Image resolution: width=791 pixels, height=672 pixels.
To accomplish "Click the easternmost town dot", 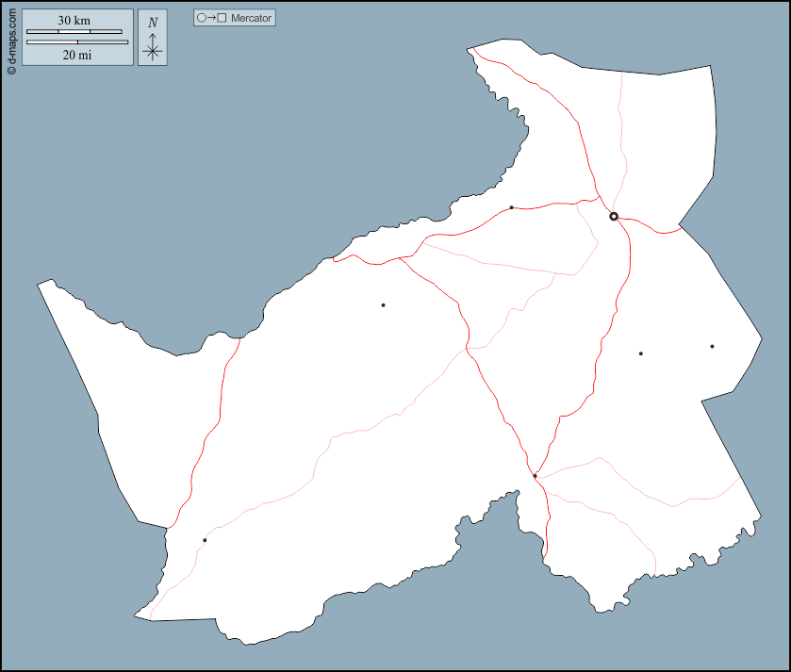I will point(712,346).
